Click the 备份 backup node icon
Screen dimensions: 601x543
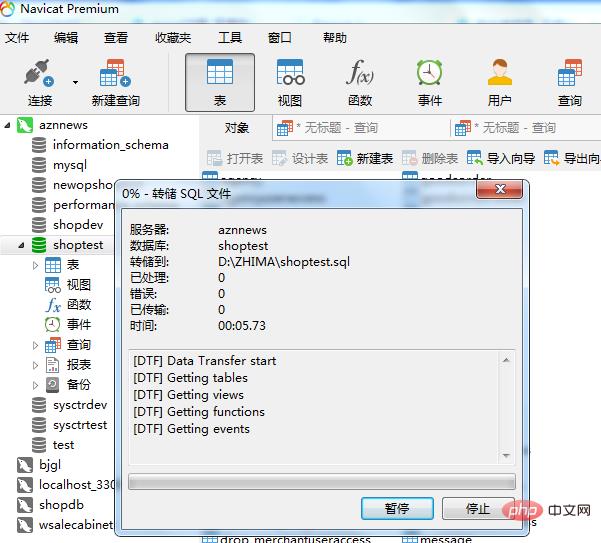click(x=53, y=385)
